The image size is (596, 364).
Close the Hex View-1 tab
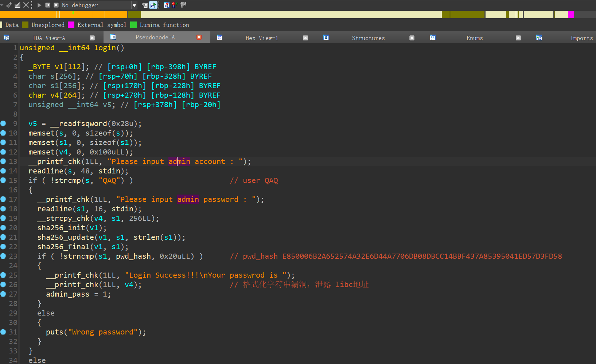305,38
